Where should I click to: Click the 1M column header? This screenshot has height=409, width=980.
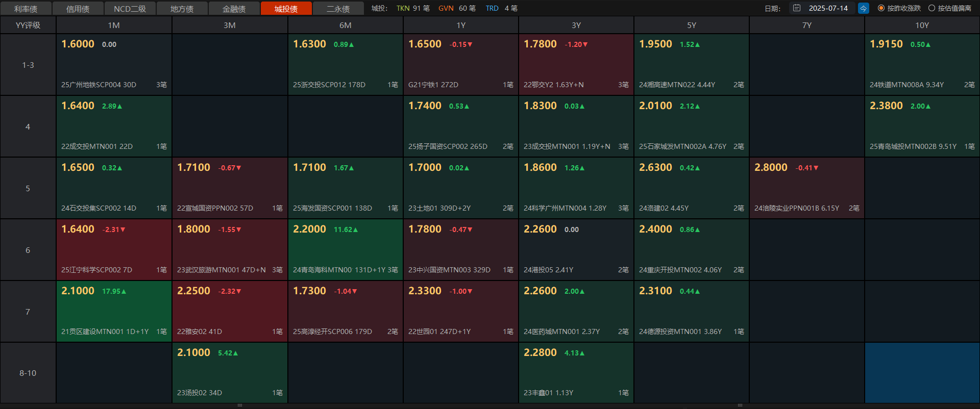click(x=114, y=25)
